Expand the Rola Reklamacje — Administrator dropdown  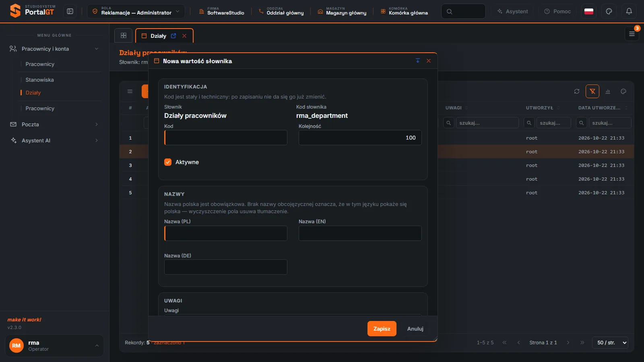click(137, 11)
